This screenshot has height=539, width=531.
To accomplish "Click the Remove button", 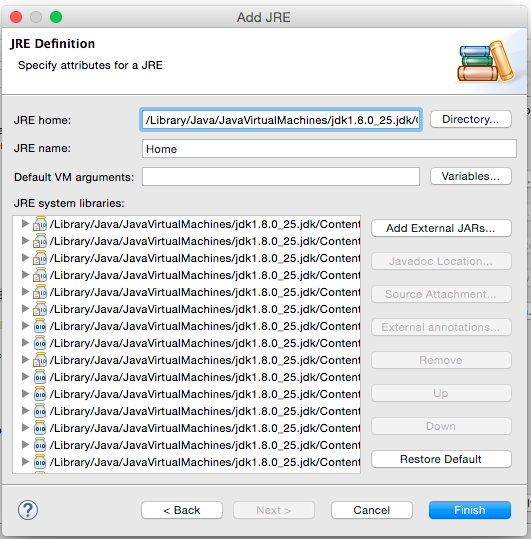I will pyautogui.click(x=441, y=360).
